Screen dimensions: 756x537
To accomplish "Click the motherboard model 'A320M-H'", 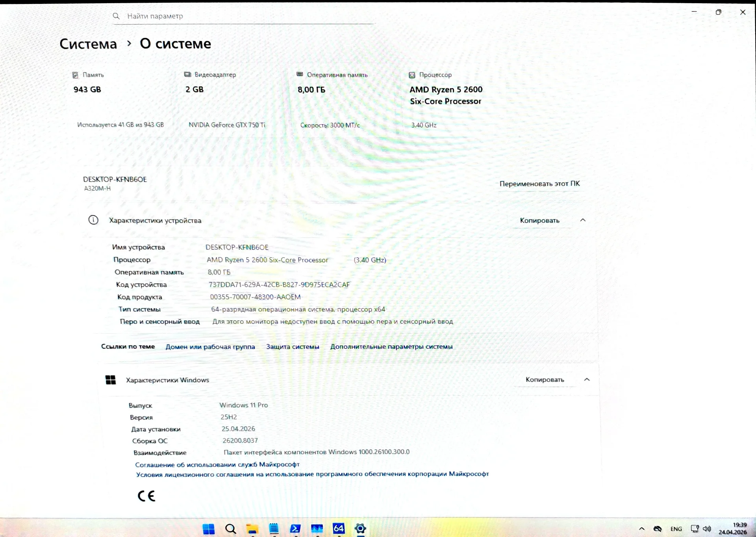I will (97, 188).
